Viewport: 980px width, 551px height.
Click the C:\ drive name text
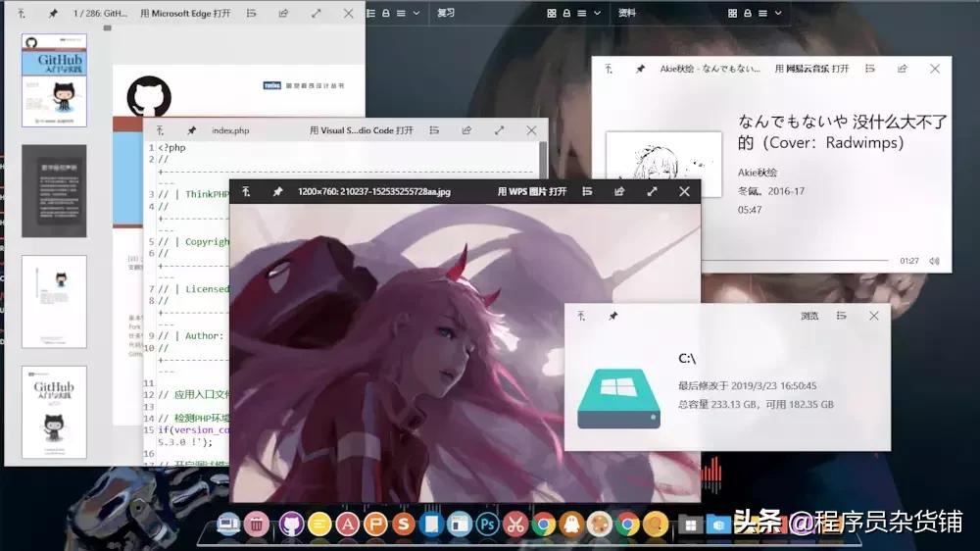pyautogui.click(x=687, y=359)
